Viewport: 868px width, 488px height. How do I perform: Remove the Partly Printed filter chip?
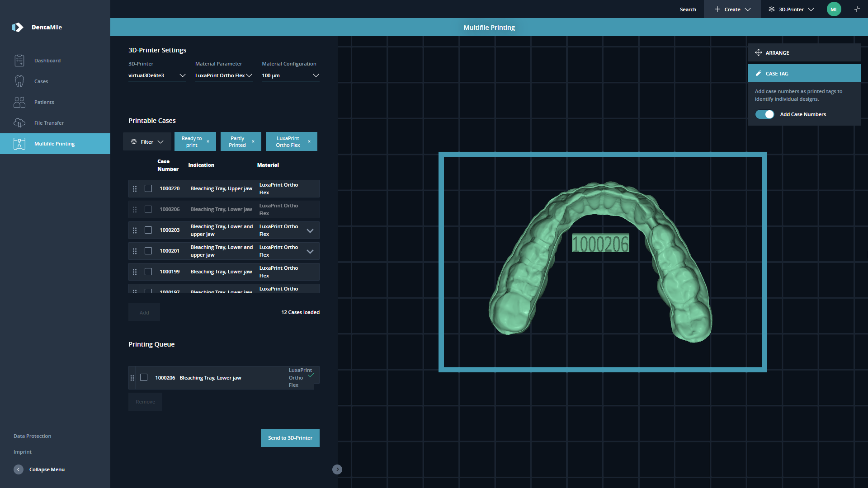(x=253, y=141)
